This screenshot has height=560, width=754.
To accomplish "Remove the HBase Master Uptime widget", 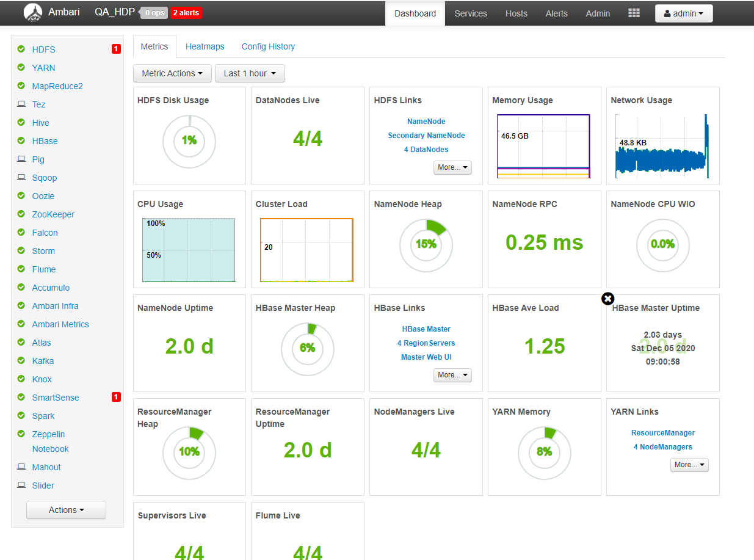I will [607, 299].
